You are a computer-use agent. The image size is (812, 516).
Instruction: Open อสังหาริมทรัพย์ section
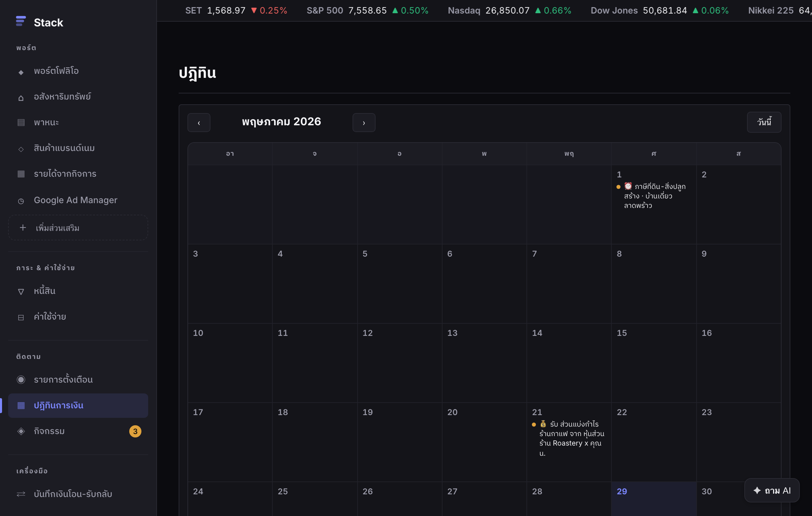pyautogui.click(x=78, y=96)
